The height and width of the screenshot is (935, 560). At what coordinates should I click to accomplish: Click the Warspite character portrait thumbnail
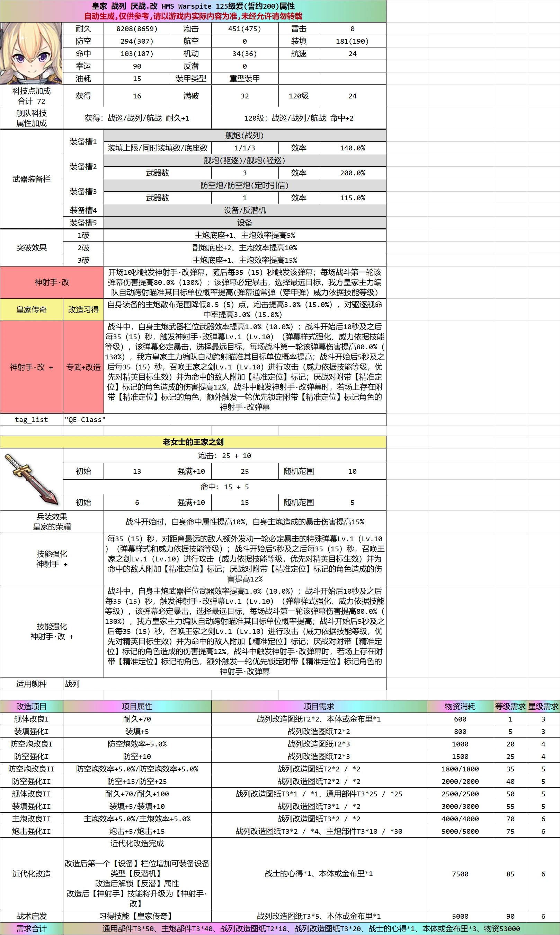31,53
